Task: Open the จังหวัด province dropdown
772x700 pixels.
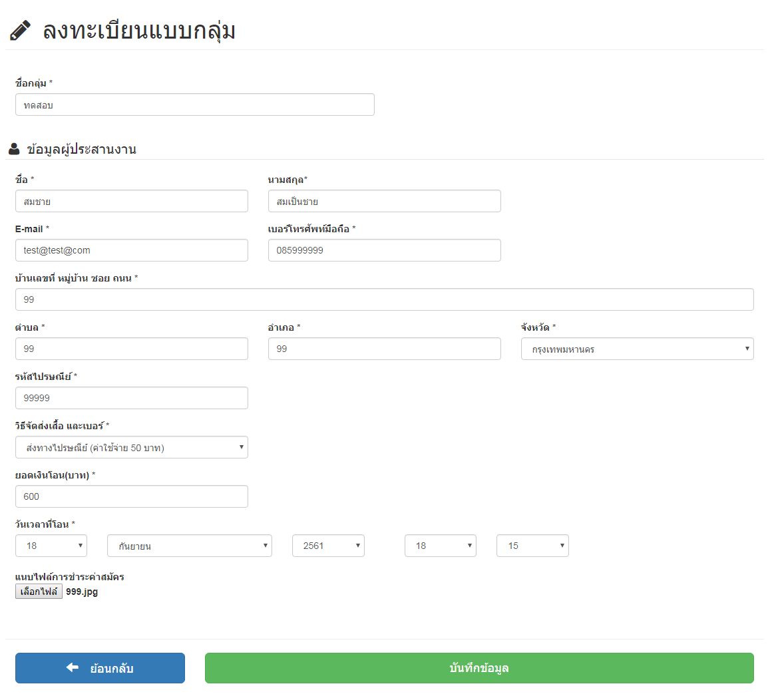Action: coord(637,349)
